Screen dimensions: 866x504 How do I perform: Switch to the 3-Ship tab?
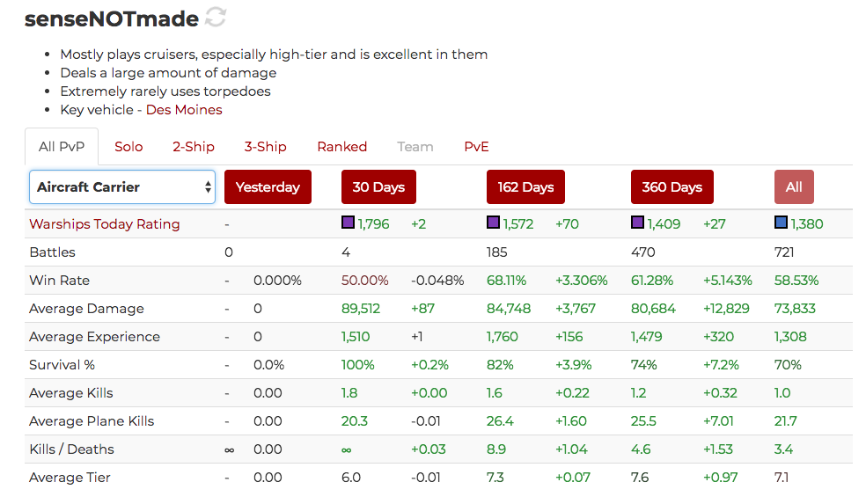[x=266, y=147]
